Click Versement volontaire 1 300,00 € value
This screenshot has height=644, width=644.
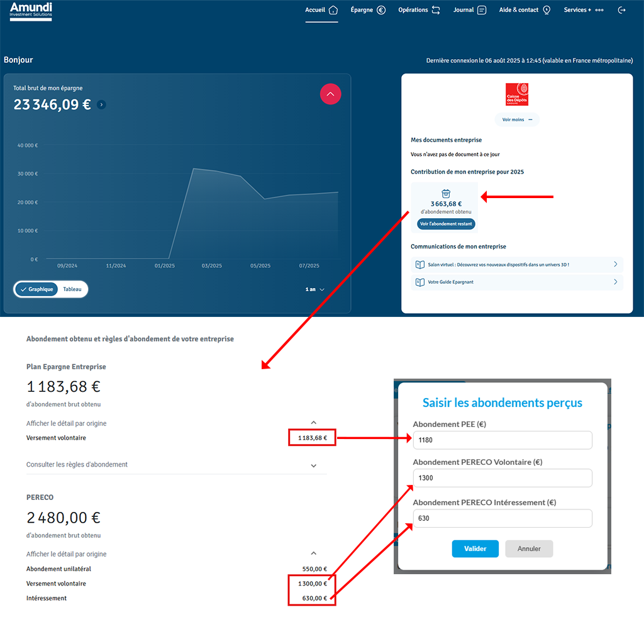pyautogui.click(x=313, y=584)
